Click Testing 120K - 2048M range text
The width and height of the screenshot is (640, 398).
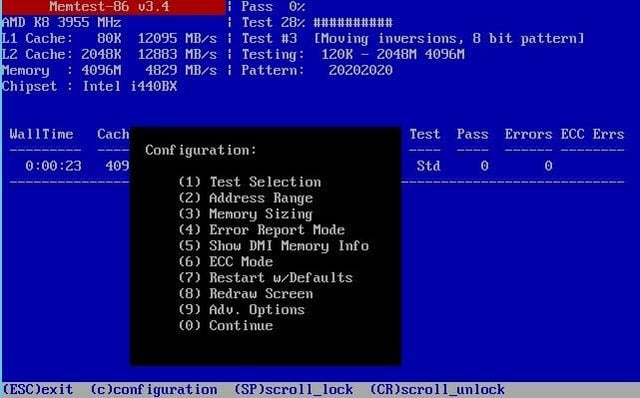click(x=353, y=54)
